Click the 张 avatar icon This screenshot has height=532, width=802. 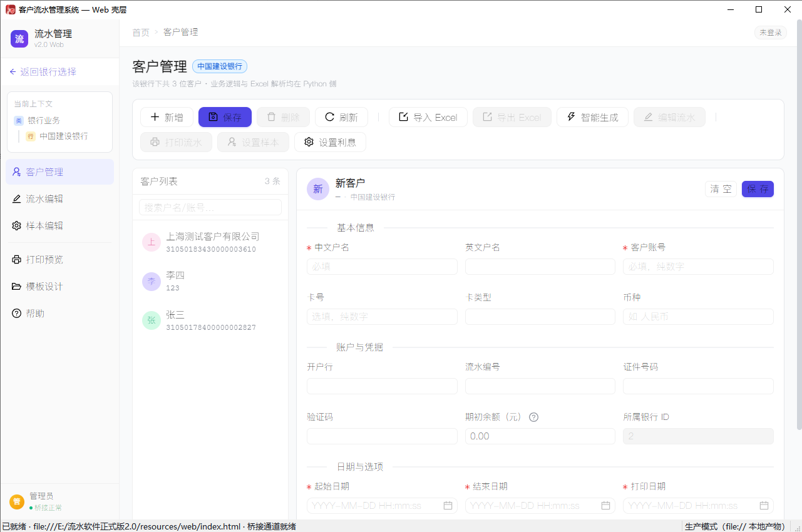point(152,320)
